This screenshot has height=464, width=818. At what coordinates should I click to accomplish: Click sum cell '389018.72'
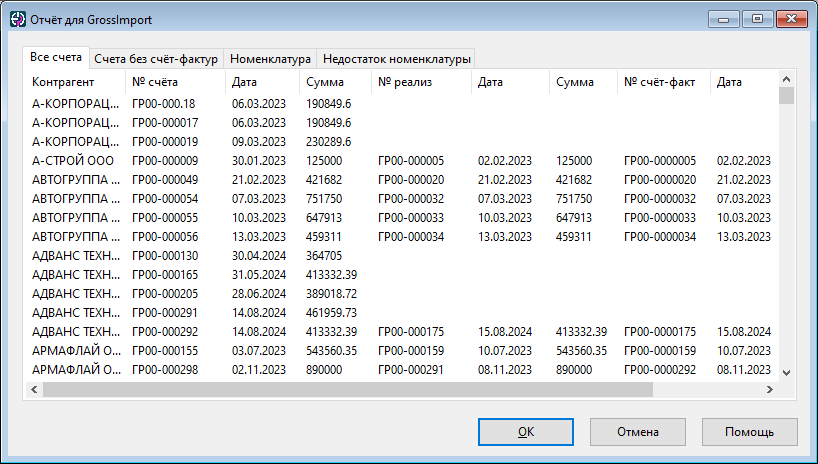[331, 294]
